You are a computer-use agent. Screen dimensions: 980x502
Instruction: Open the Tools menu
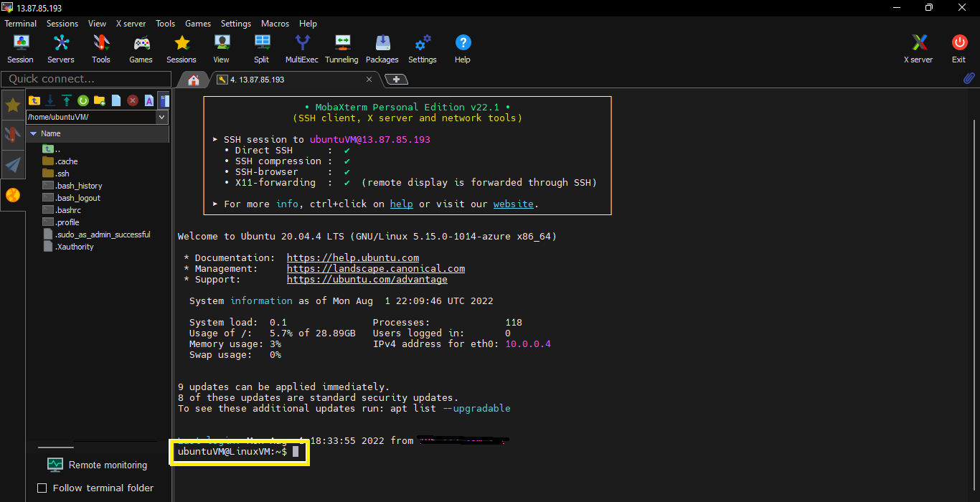pos(166,24)
